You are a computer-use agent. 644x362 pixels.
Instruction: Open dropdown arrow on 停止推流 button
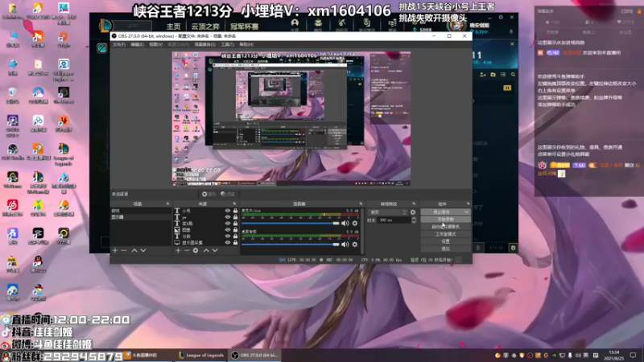click(466, 212)
